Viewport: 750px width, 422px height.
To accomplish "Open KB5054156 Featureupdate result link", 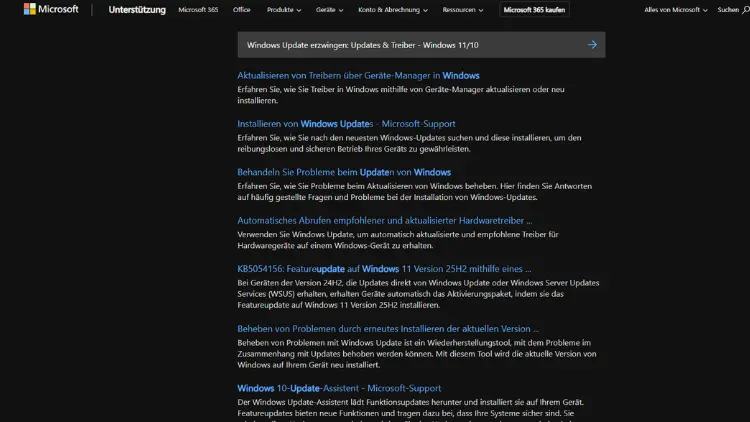I will pos(384,269).
